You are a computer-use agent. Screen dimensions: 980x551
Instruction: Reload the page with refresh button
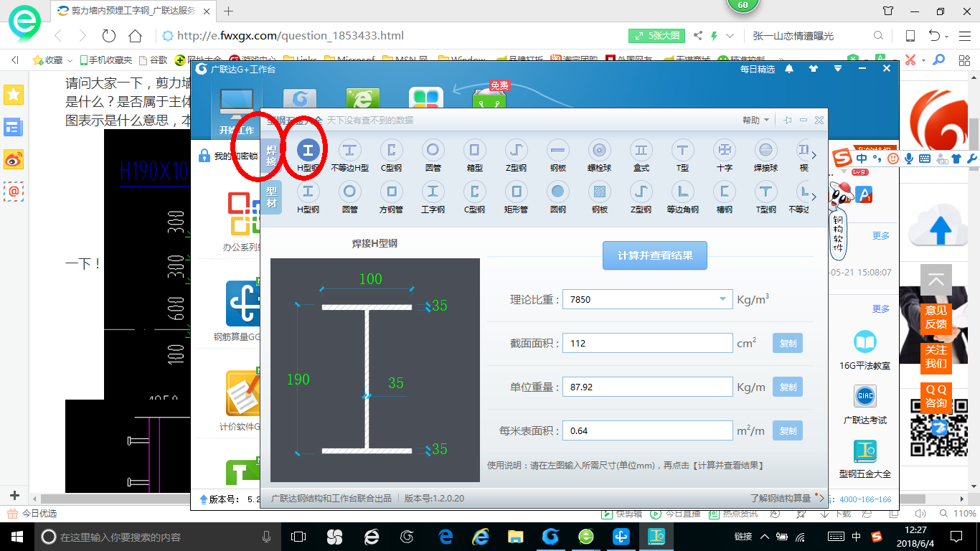pyautogui.click(x=108, y=36)
